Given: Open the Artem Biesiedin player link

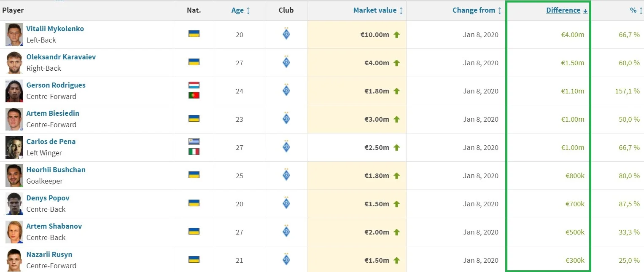Looking at the screenshot, I should click(x=53, y=113).
